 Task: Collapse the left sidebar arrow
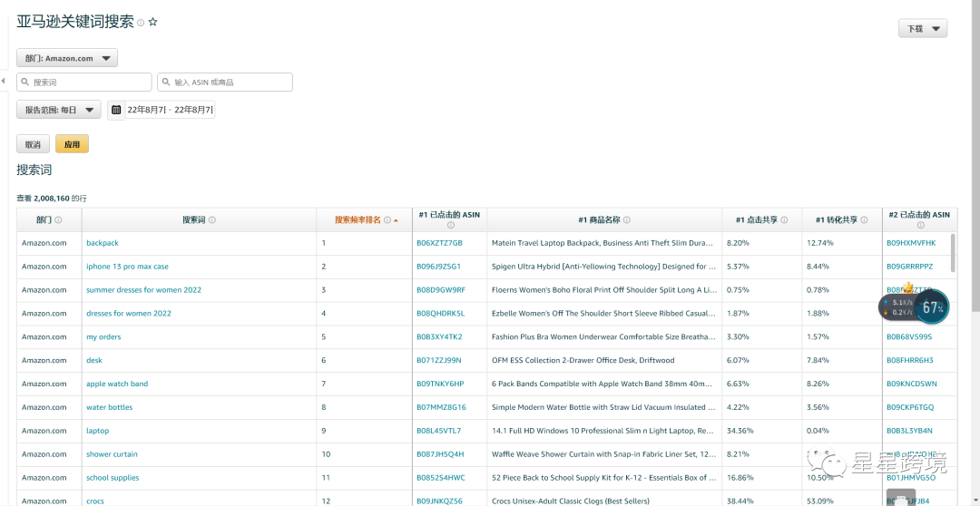pos(3,82)
